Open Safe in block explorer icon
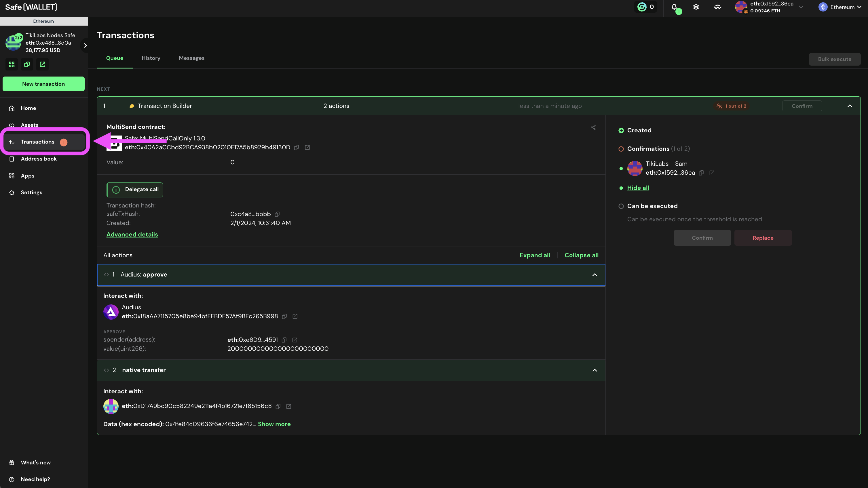The height and width of the screenshot is (488, 868). click(x=42, y=64)
